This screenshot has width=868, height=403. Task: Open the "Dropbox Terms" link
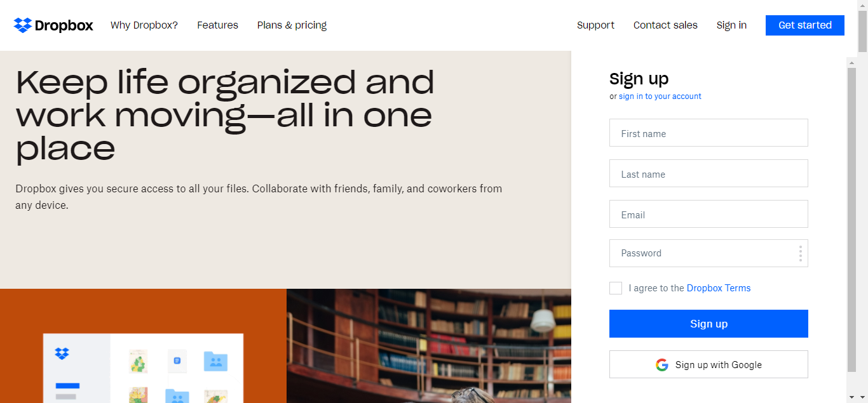pyautogui.click(x=719, y=288)
